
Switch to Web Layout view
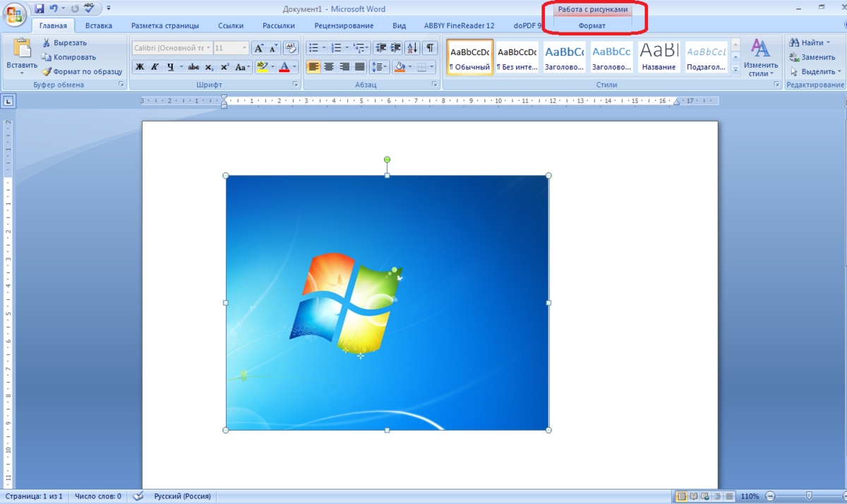click(706, 496)
